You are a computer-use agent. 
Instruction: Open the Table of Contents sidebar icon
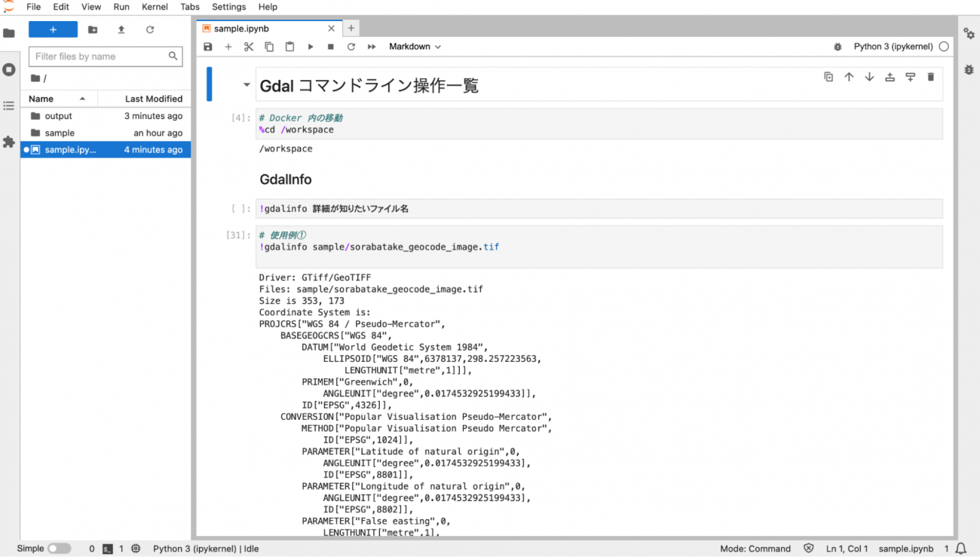9,106
